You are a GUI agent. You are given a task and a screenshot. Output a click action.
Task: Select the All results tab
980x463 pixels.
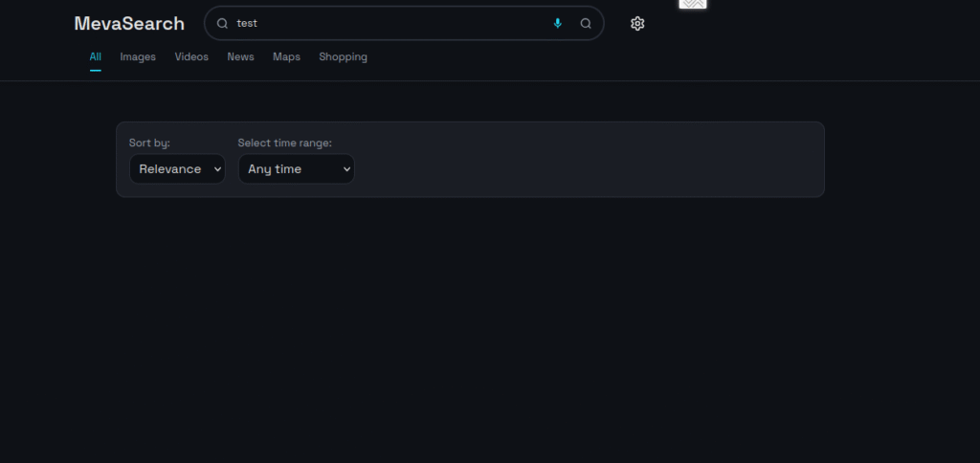coord(96,57)
